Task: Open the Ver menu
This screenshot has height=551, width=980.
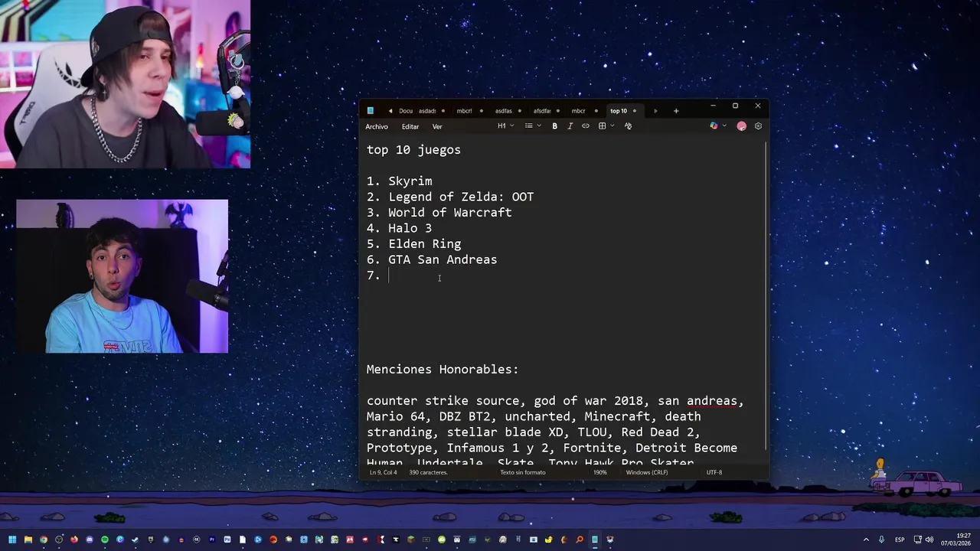Action: point(437,126)
